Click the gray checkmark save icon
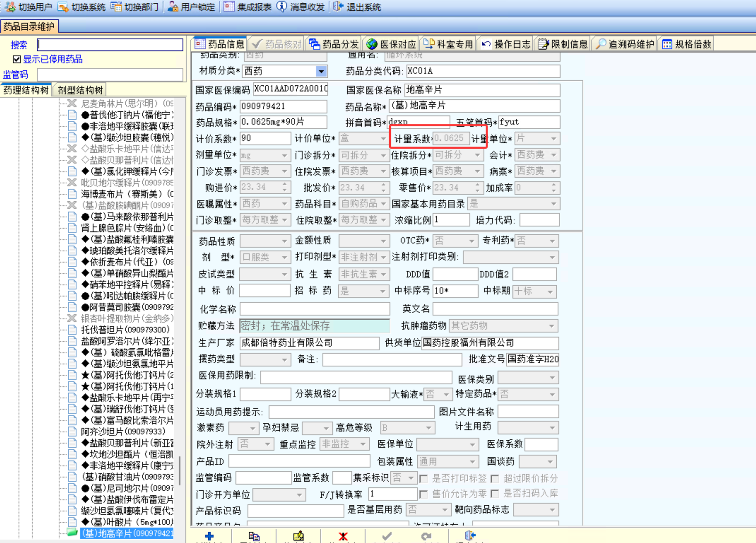This screenshot has width=756, height=543. [387, 536]
